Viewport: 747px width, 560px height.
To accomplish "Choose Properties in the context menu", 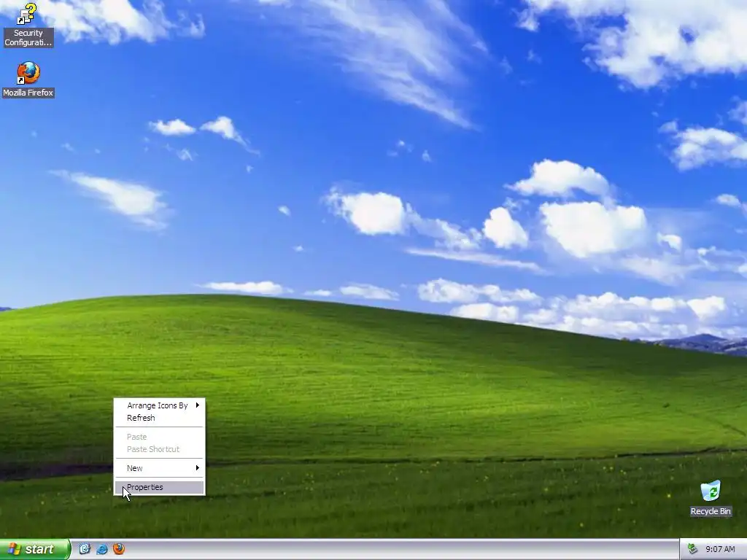I will 159,487.
